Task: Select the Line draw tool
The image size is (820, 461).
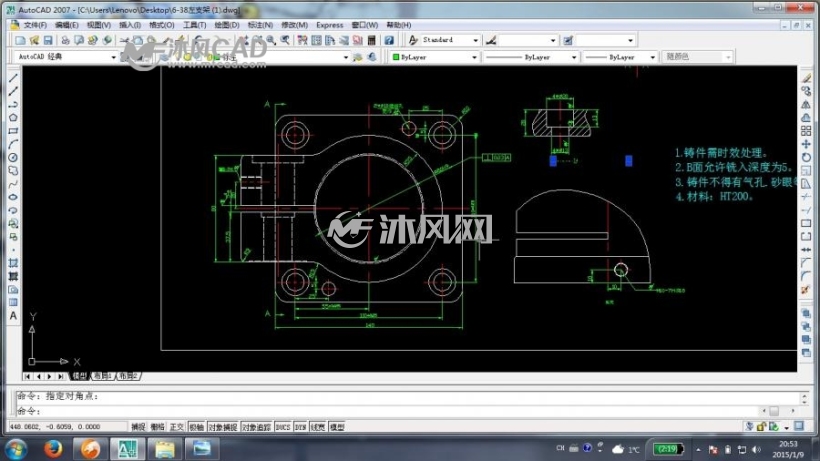Action: pos(14,78)
